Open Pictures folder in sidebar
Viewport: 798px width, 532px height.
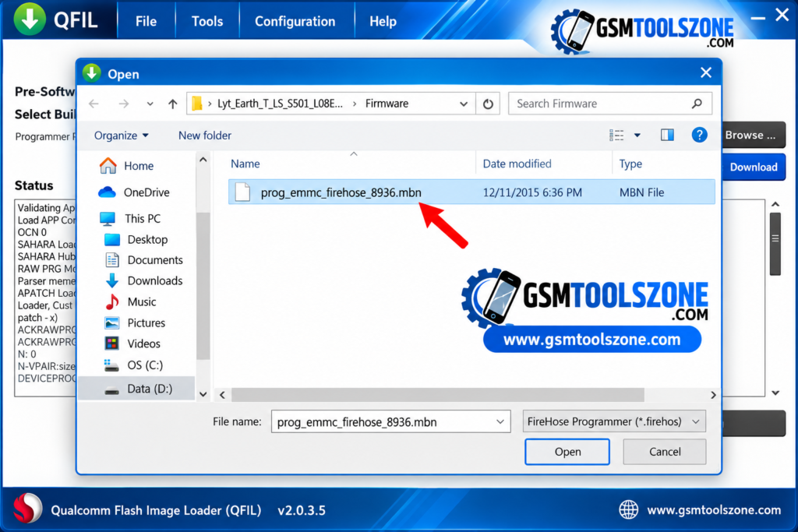pyautogui.click(x=146, y=323)
